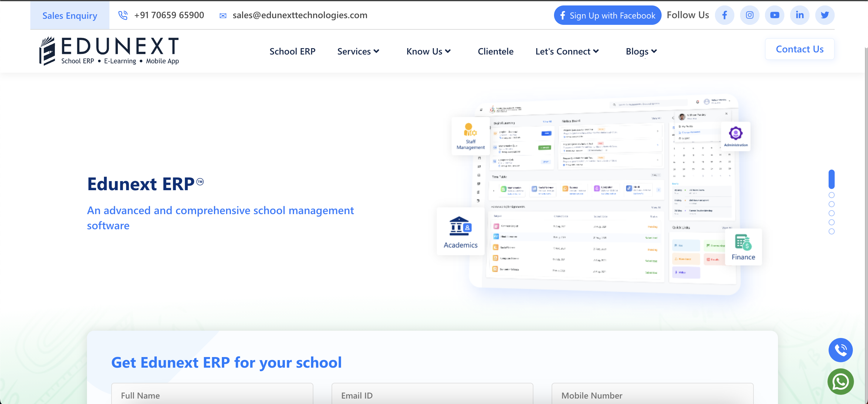Click the sales@edunexttechnologies.com email link

[x=300, y=15]
